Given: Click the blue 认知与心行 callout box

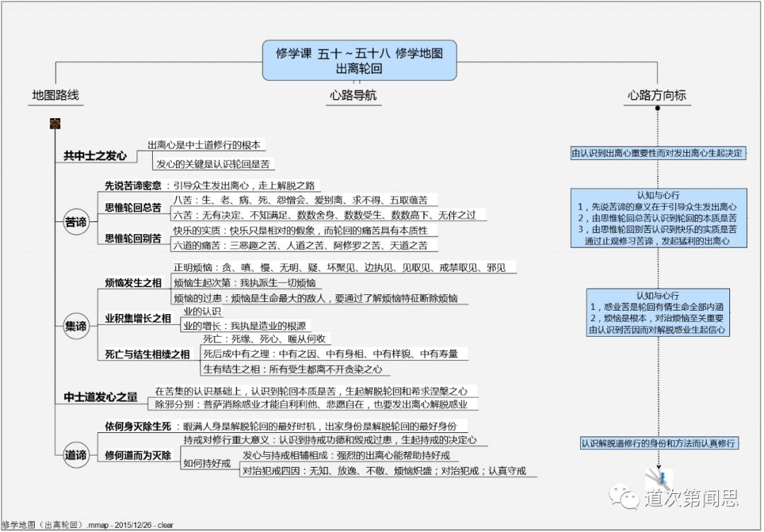Looking at the screenshot, I should click(x=659, y=221).
